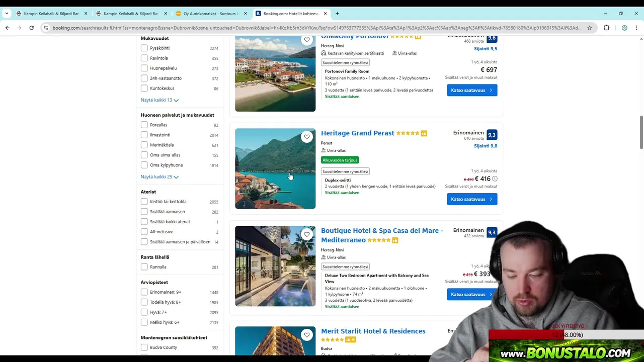Click the browser forward arrow
Image resolution: width=644 pixels, height=362 pixels.
(x=19, y=28)
